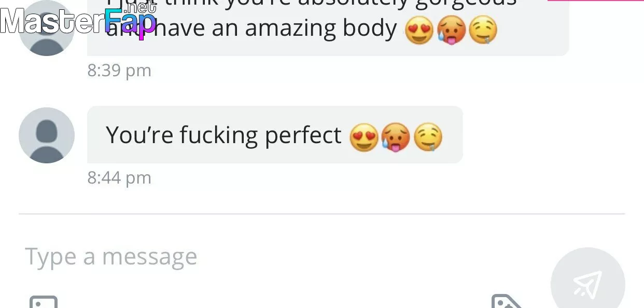Viewport: 644px width, 308px height.
Task: Click drooling emoji in perfect message
Action: click(x=428, y=137)
